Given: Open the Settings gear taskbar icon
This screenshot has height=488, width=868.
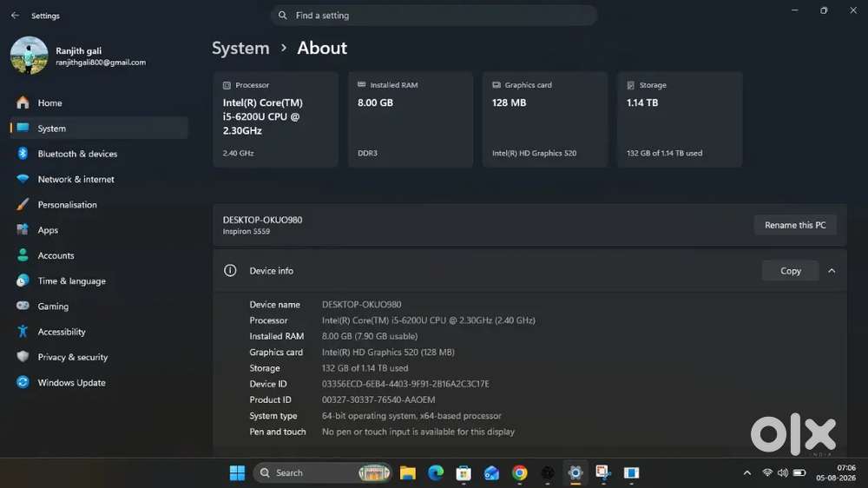Looking at the screenshot, I should (575, 472).
